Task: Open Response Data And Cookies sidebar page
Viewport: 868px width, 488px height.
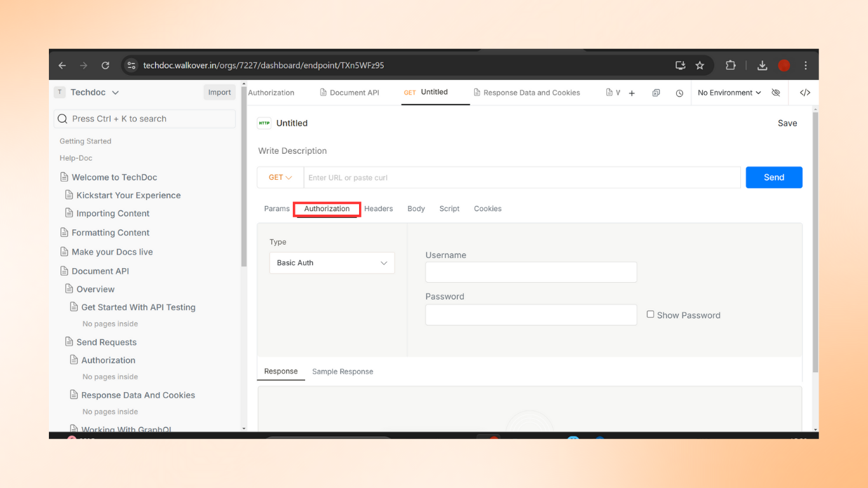Action: tap(138, 395)
